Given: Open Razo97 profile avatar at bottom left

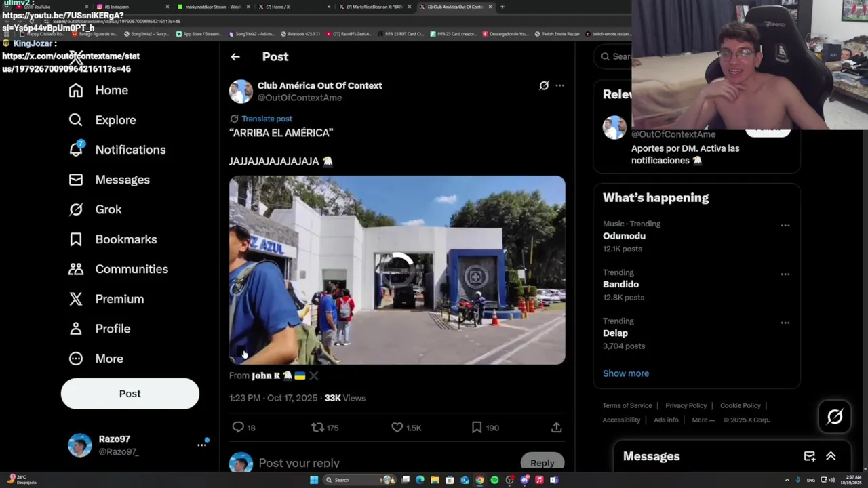Looking at the screenshot, I should [79, 445].
